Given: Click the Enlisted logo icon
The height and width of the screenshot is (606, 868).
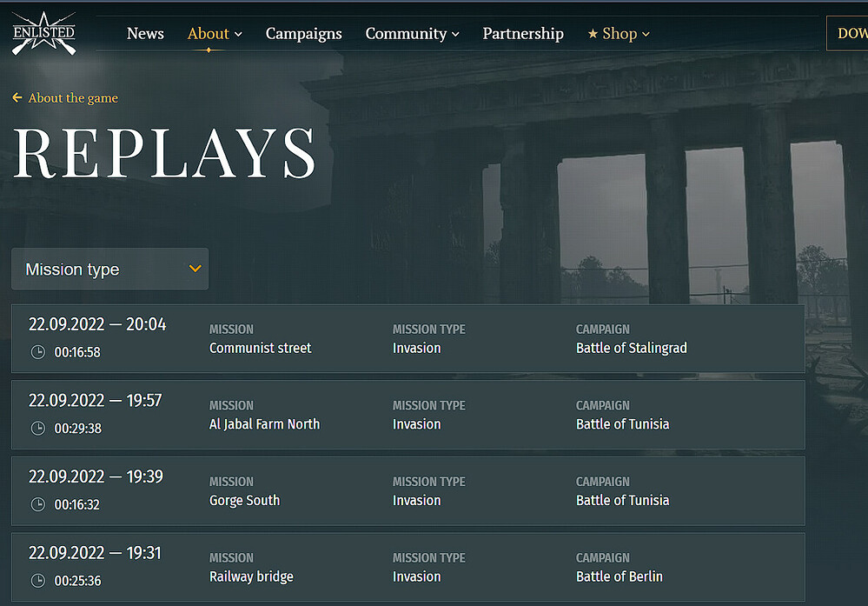Looking at the screenshot, I should 43,33.
